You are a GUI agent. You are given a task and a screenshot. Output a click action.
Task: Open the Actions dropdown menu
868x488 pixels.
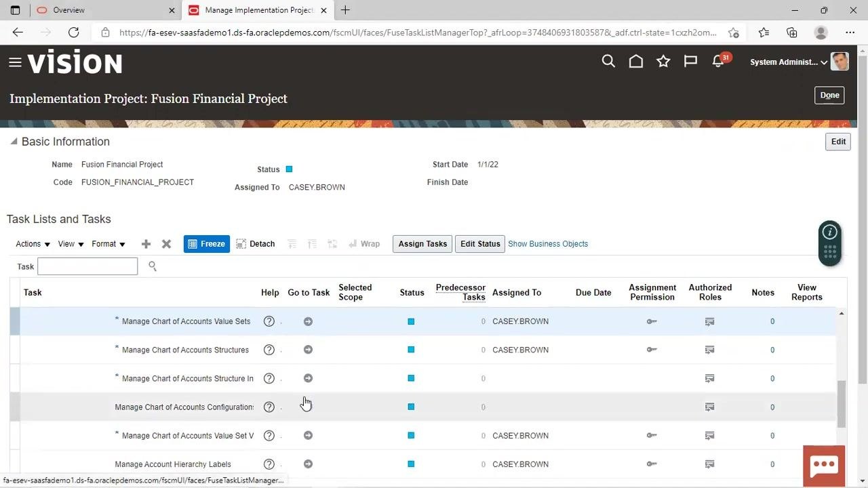[33, 244]
